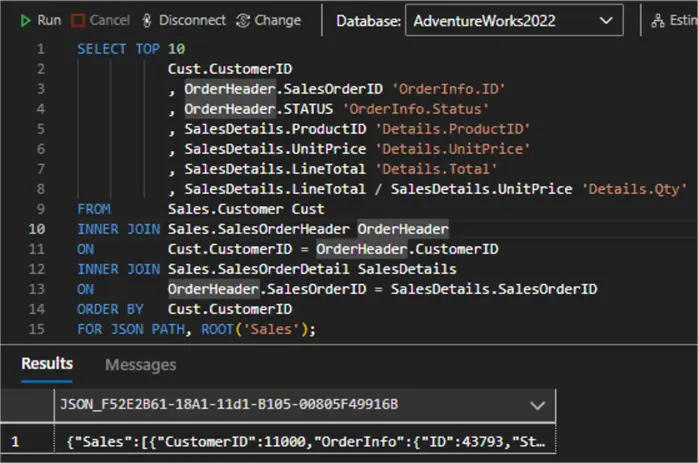Click Sales.Customer in the FROM clause
Image resolution: width=698 pixels, height=463 pixels.
tap(225, 209)
